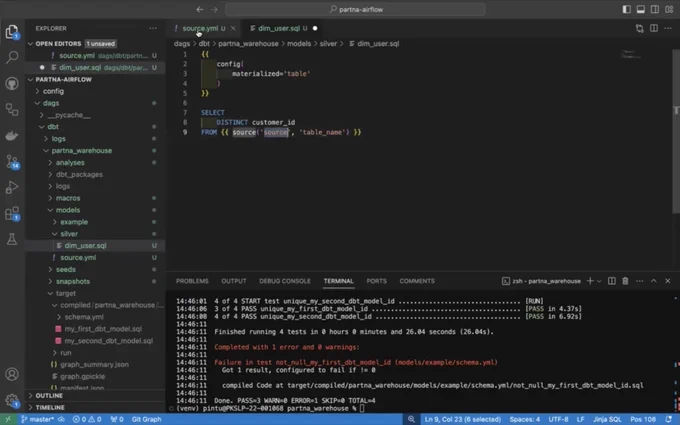The height and width of the screenshot is (425, 680).
Task: Open source.yml under models folder
Action: tap(78, 258)
